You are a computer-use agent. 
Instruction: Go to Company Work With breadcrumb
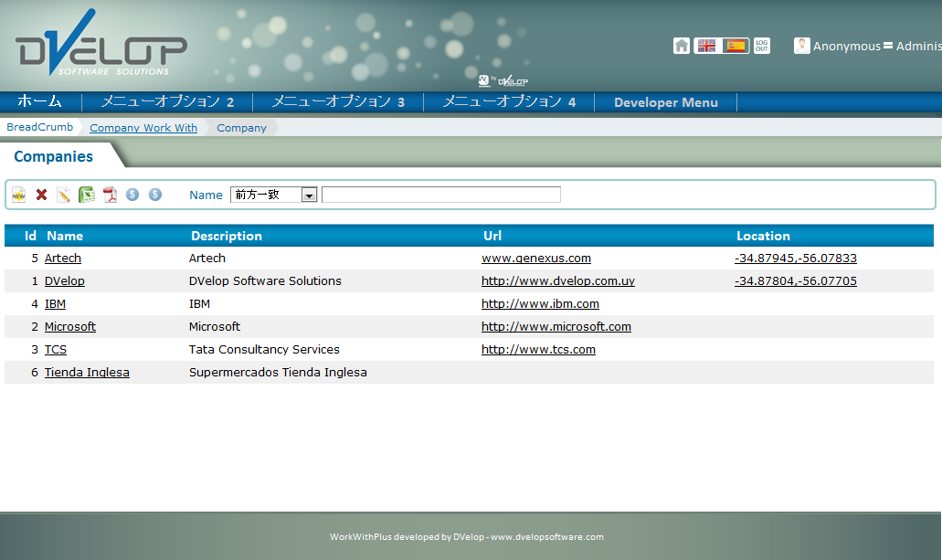point(143,128)
